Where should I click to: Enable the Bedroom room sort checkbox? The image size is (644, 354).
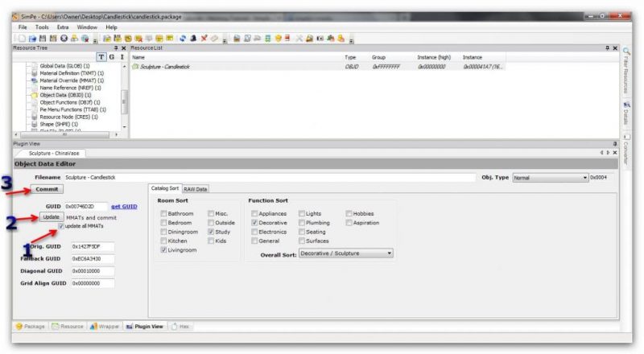[x=164, y=223]
